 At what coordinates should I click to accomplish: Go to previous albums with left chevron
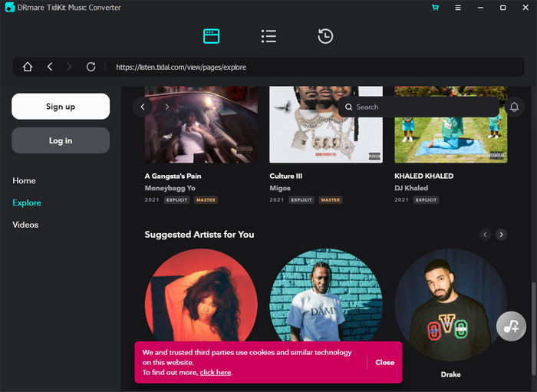[x=143, y=107]
